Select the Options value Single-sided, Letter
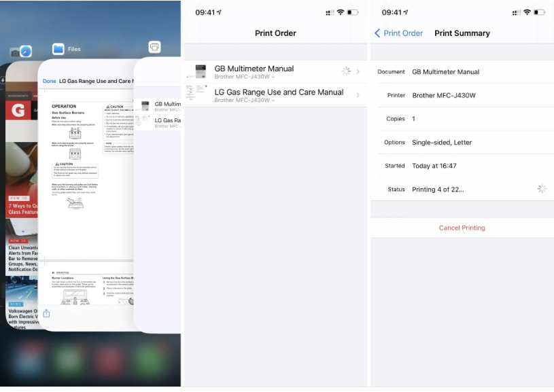Screen dimensions: 554x392 coord(442,142)
